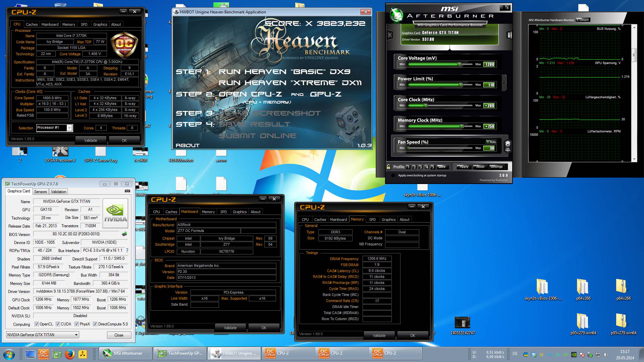Screen dimensions: 644x362
Task: Click Close in GPU-Z
Action: click(119, 335)
